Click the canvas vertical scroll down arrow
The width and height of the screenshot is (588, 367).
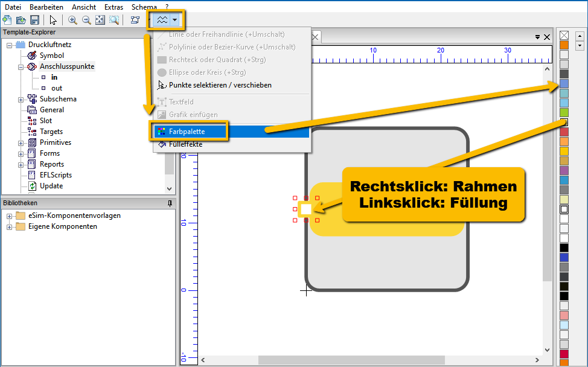(x=547, y=350)
